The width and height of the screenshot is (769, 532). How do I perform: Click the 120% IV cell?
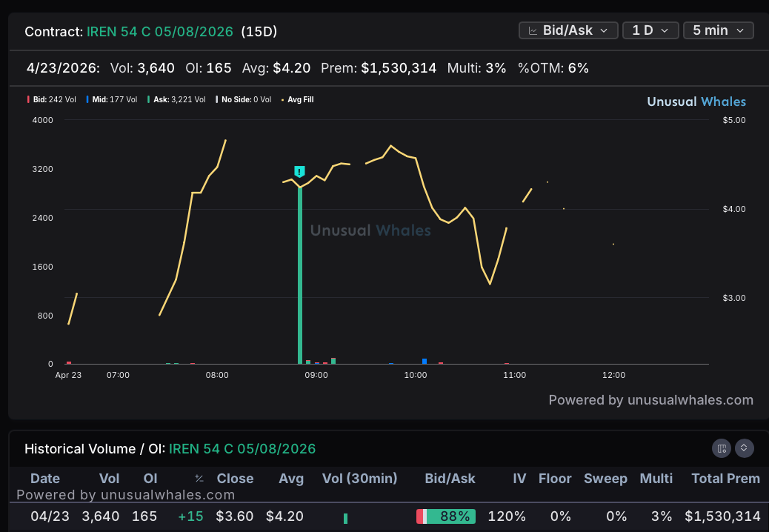pyautogui.click(x=507, y=516)
